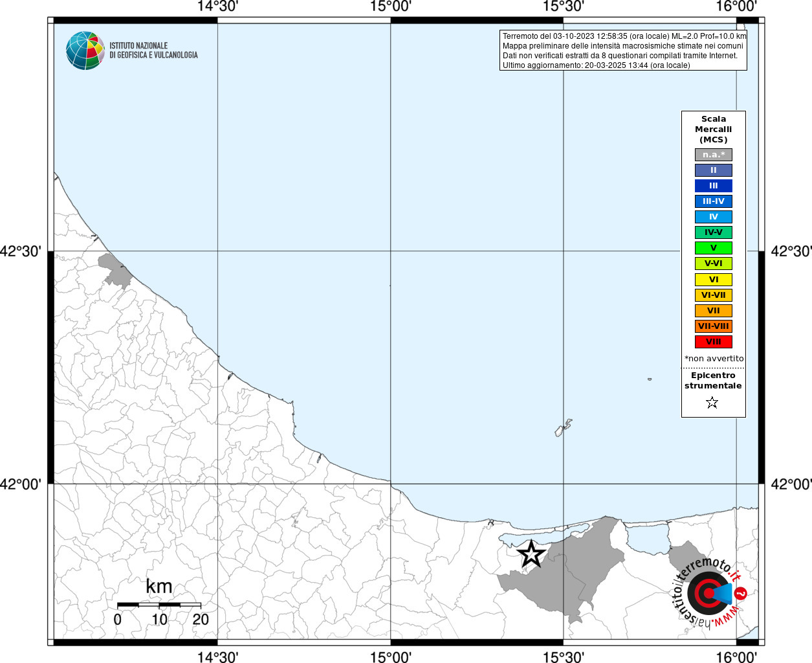
Task: Click the bottom 14°30' longitude label
Action: tap(218, 657)
